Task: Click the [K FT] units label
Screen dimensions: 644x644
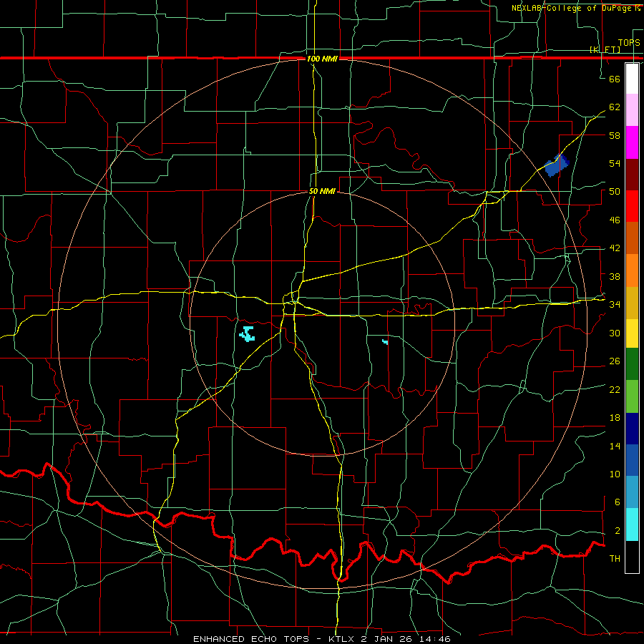Action: click(605, 49)
